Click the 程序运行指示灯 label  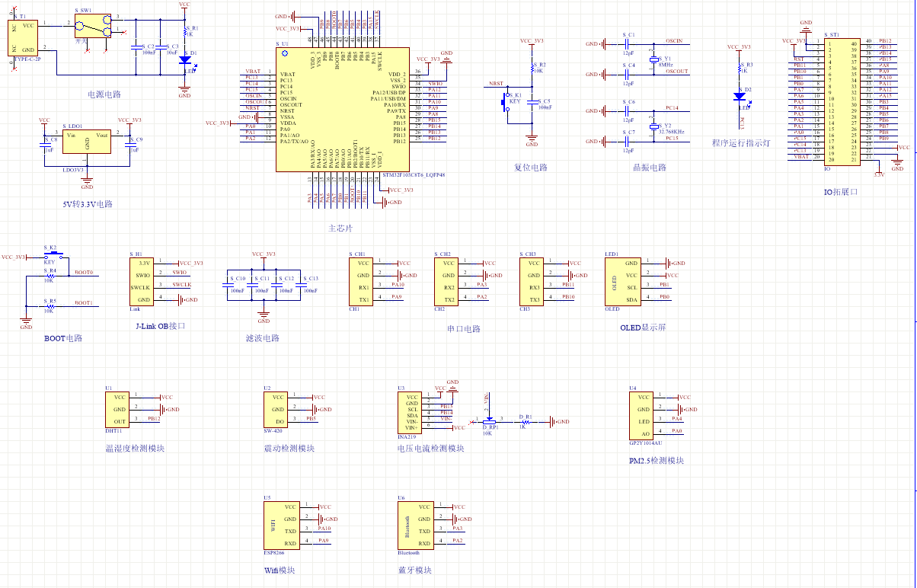coord(741,142)
